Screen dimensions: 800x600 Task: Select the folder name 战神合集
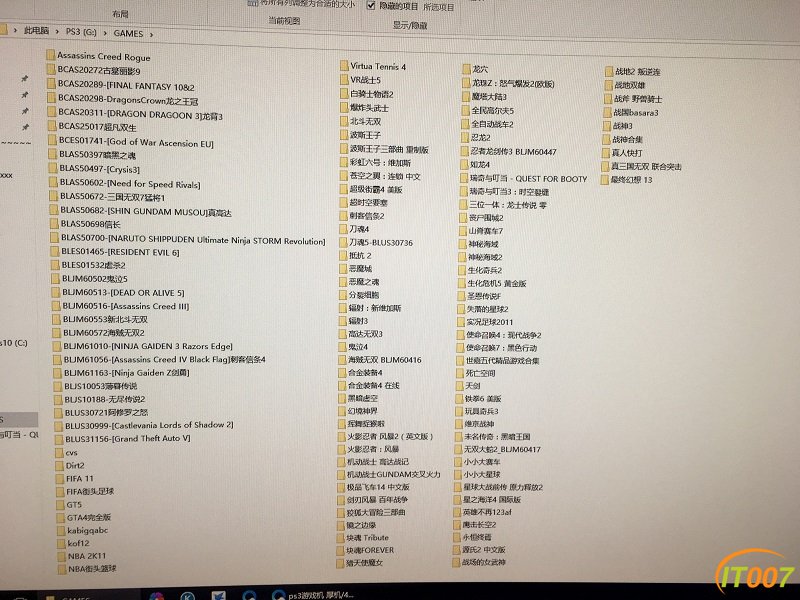[x=628, y=139]
